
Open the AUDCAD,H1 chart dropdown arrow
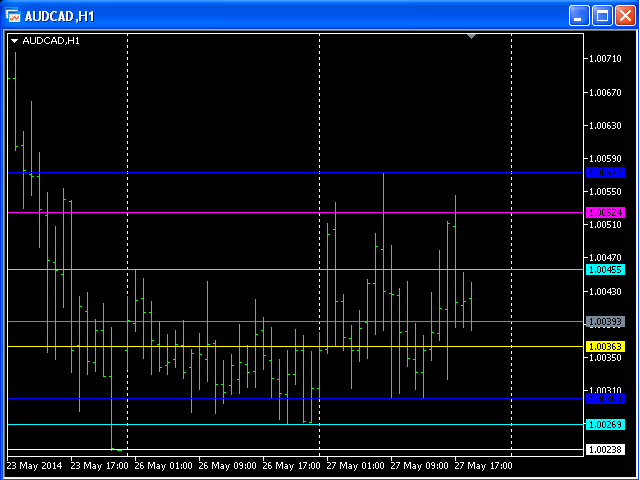pos(14,41)
